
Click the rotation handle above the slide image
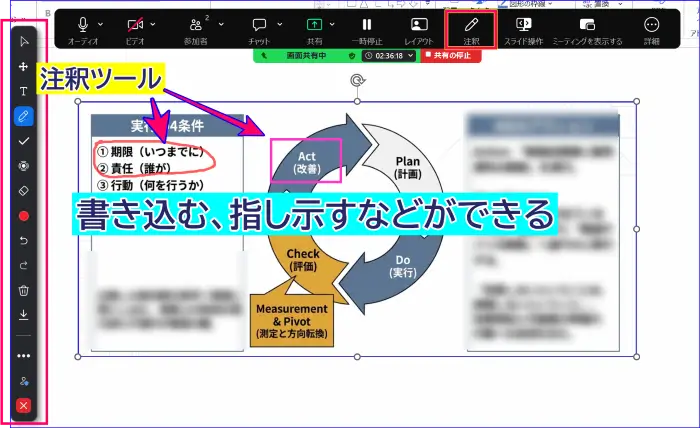(357, 80)
